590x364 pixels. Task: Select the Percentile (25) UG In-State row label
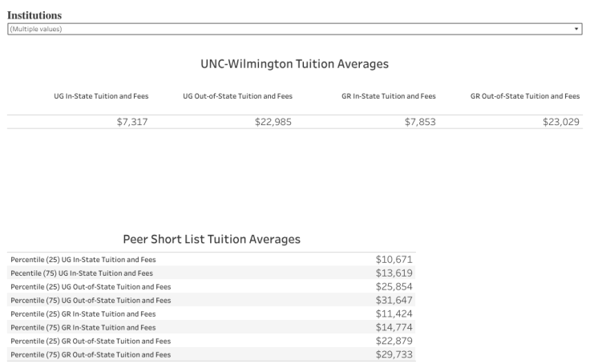[x=83, y=259]
